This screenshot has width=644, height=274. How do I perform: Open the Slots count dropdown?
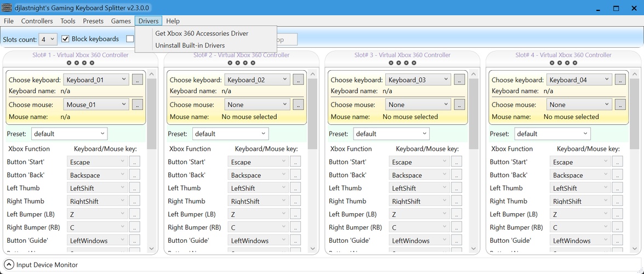coord(48,39)
